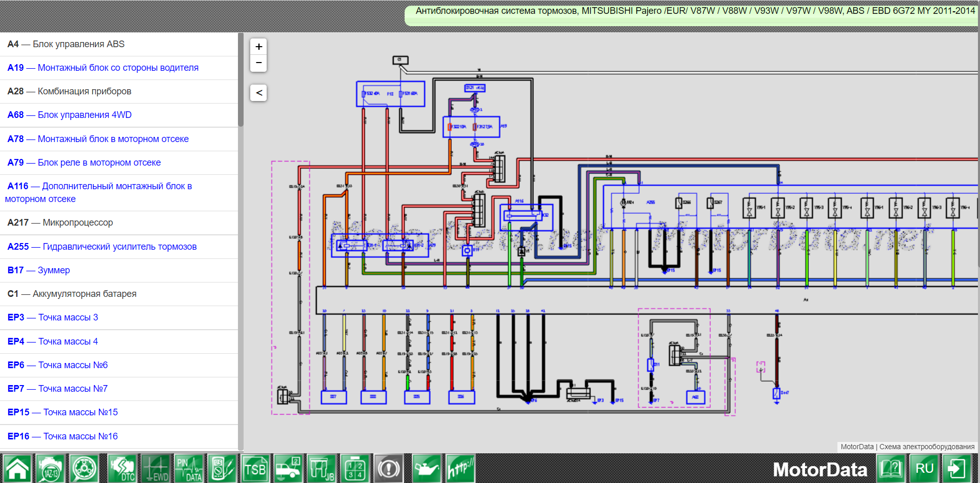980x483 pixels.
Task: Zoom out of the wiring diagram
Action: tap(259, 63)
